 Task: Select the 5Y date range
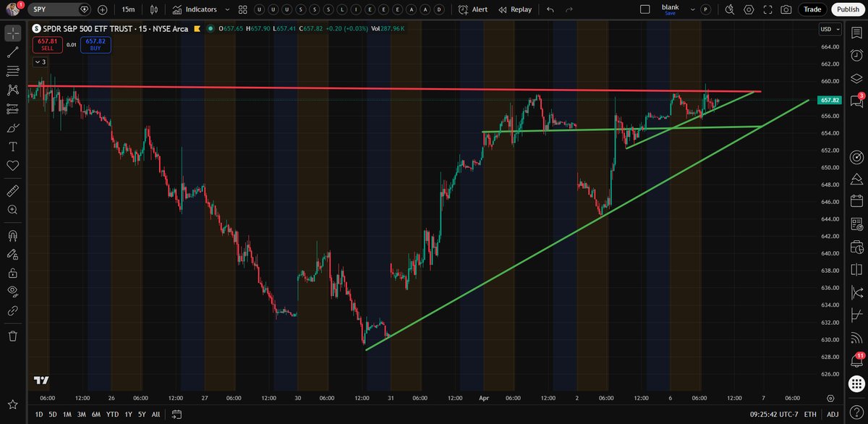(x=141, y=415)
